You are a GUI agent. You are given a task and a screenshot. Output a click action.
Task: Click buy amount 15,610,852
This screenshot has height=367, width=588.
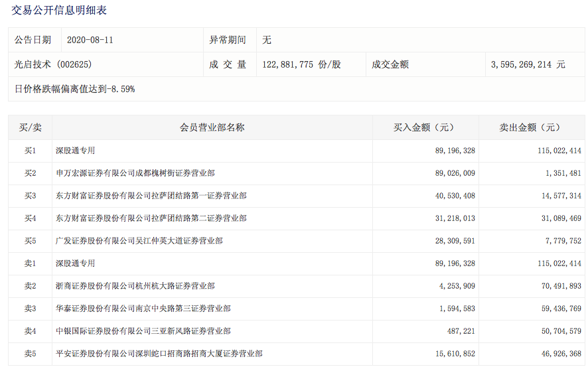(x=455, y=354)
